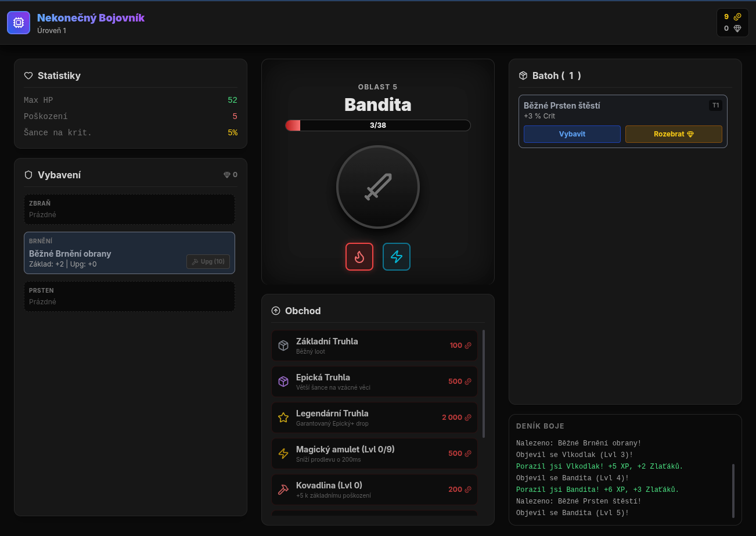Click the T1 tier badge on the ring
The height and width of the screenshot is (536, 756).
pyautogui.click(x=715, y=106)
